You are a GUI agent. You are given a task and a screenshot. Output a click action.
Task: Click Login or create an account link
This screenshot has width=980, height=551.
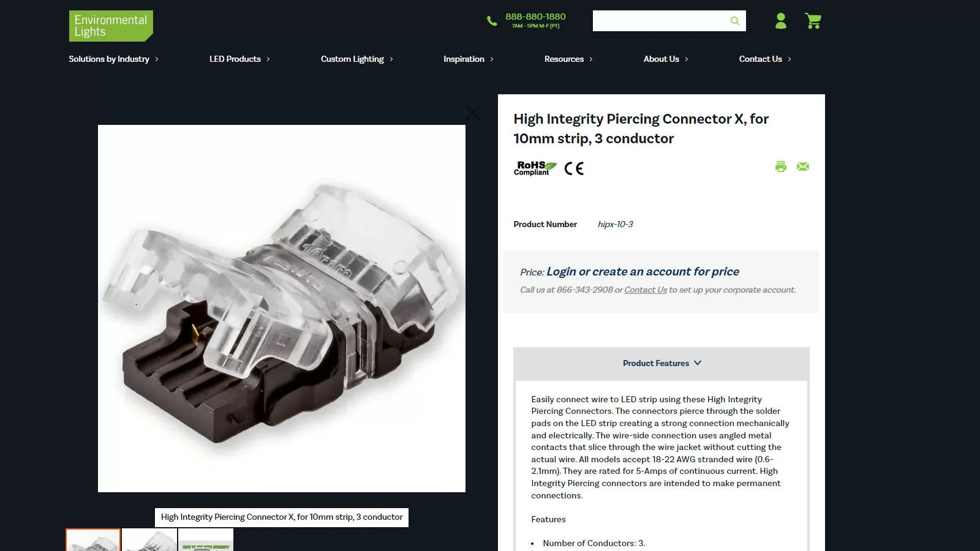coord(643,271)
